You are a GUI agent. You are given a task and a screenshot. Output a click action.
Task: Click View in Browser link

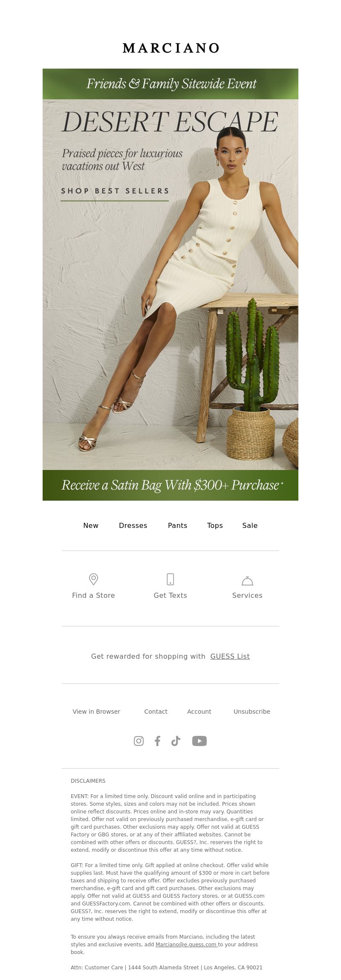96,712
